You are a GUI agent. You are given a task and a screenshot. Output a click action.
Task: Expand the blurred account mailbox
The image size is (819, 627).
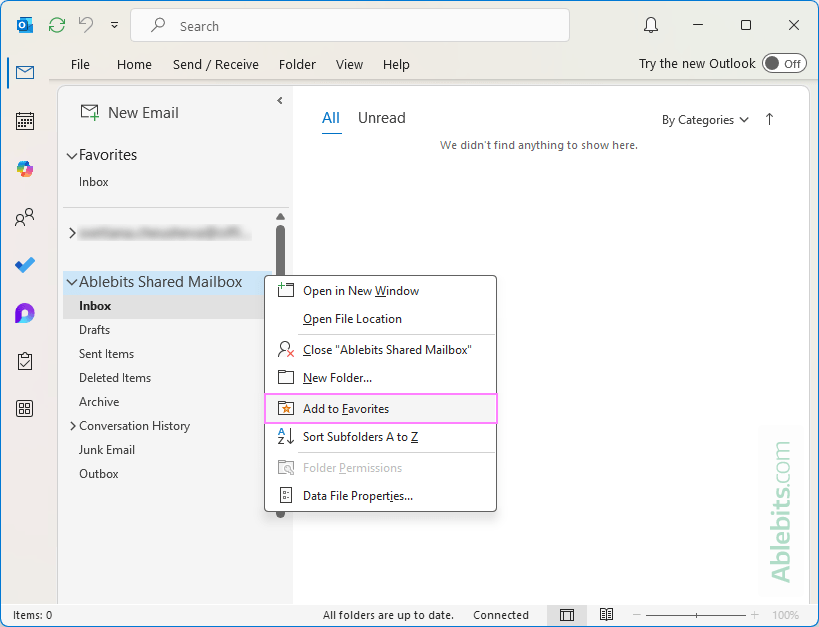click(x=73, y=233)
